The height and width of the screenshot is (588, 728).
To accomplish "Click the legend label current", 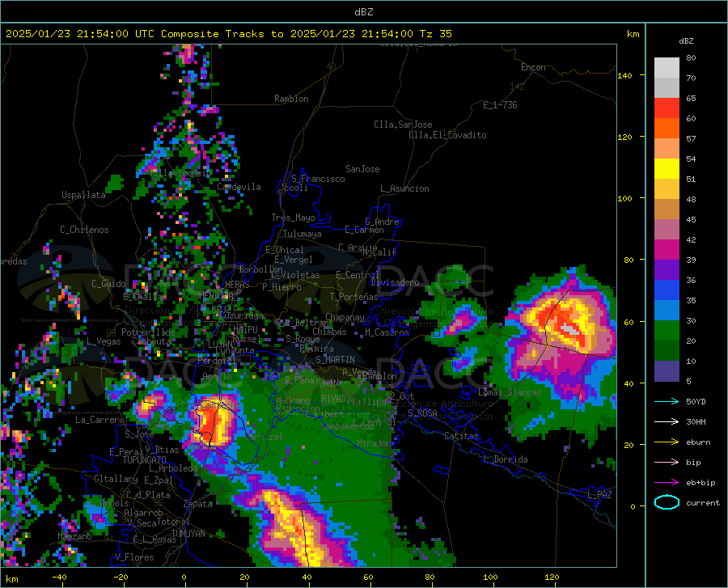I will click(x=703, y=503).
